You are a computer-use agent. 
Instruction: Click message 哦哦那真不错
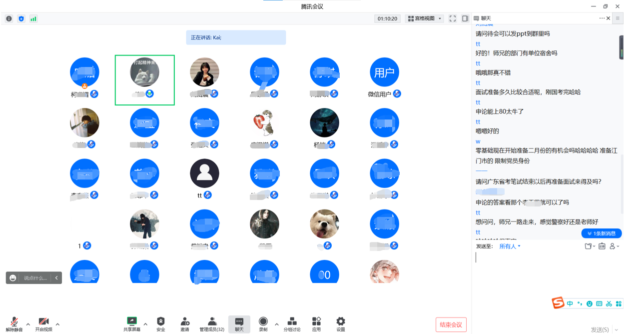[494, 72]
